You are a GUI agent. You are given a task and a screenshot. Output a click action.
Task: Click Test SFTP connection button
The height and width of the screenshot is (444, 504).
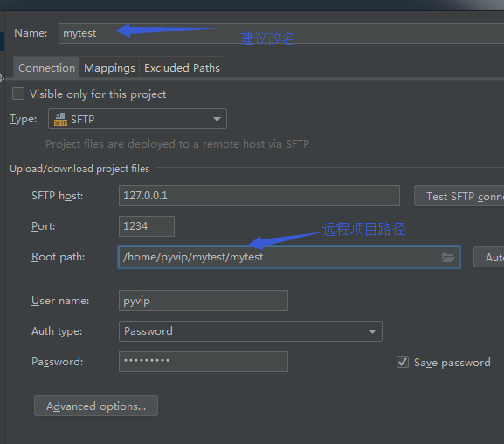pyautogui.click(x=459, y=196)
